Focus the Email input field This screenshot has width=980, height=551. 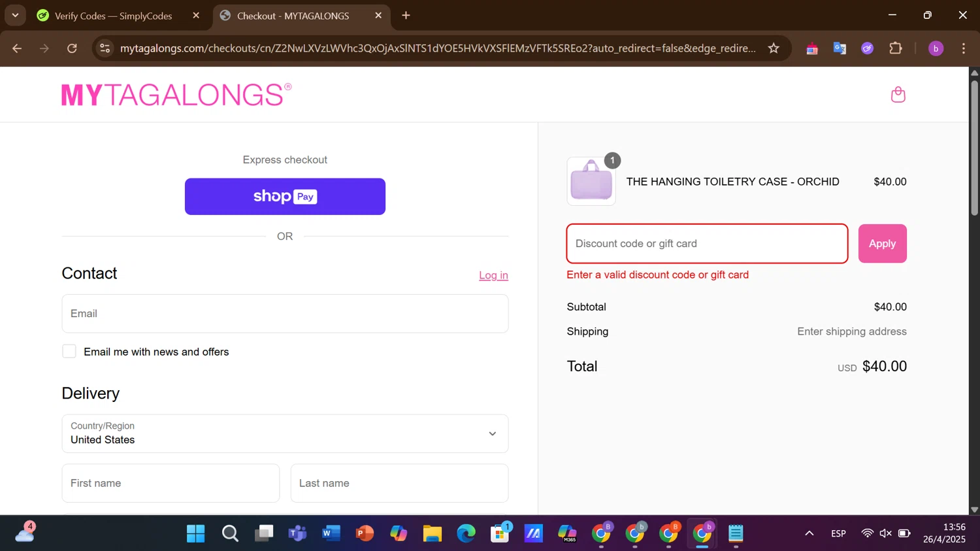click(x=285, y=314)
